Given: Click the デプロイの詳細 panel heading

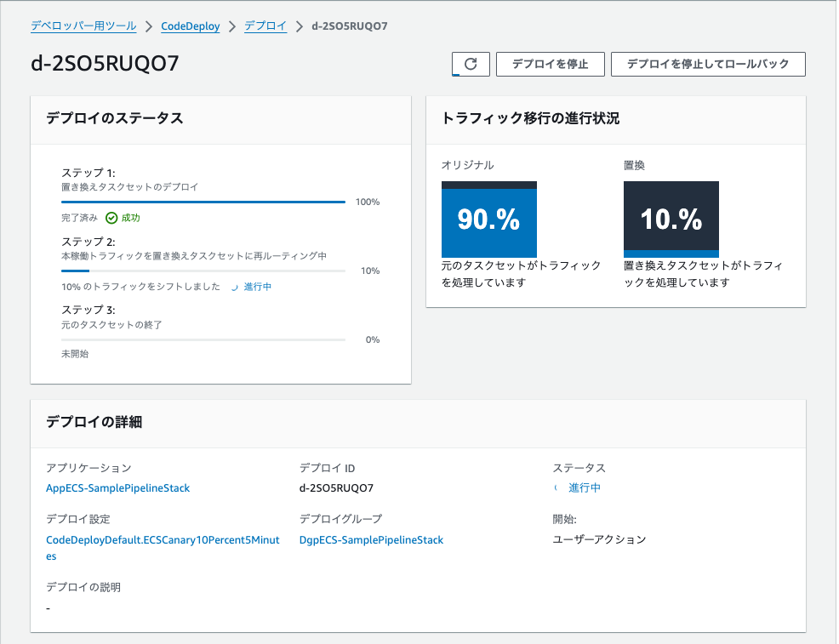Looking at the screenshot, I should coord(94,422).
